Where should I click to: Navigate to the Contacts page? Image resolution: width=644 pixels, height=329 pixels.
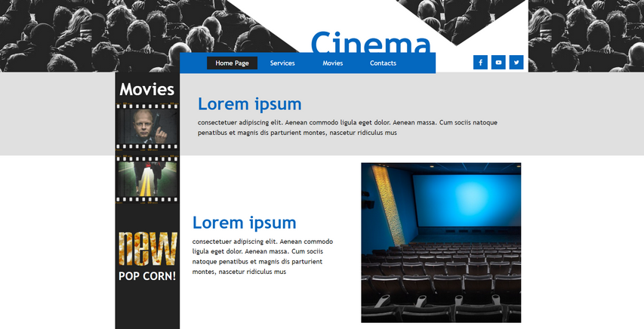[383, 63]
